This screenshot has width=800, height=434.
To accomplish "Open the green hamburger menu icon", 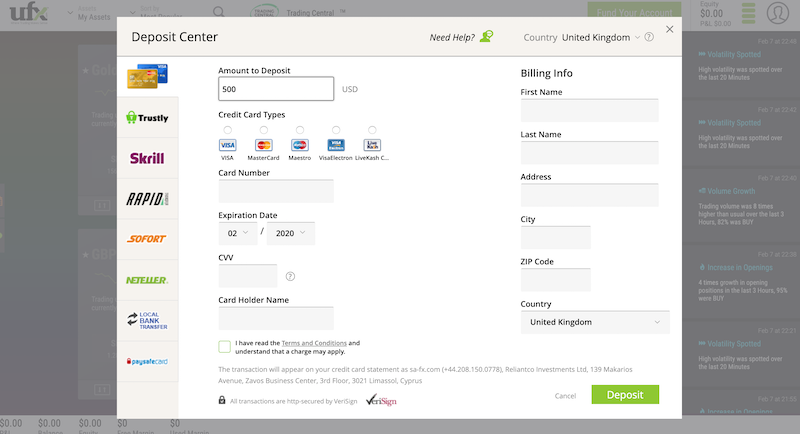I will (x=748, y=13).
